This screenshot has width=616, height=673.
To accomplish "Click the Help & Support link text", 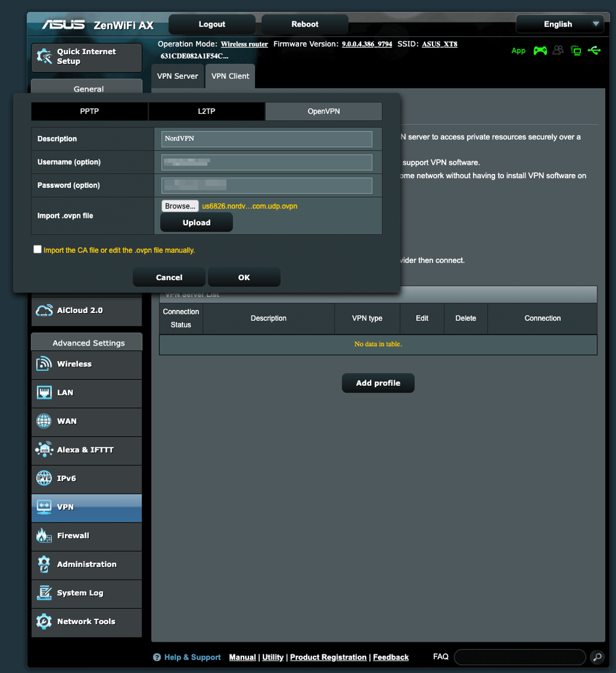I will (192, 657).
